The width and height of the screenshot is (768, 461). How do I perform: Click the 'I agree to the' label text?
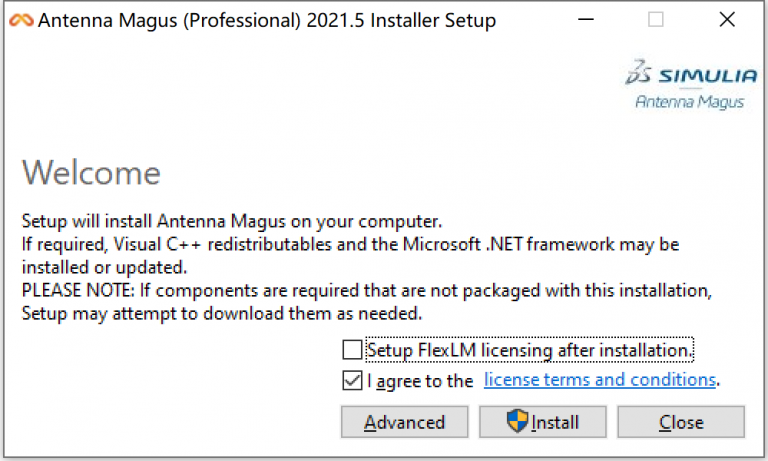pyautogui.click(x=420, y=381)
